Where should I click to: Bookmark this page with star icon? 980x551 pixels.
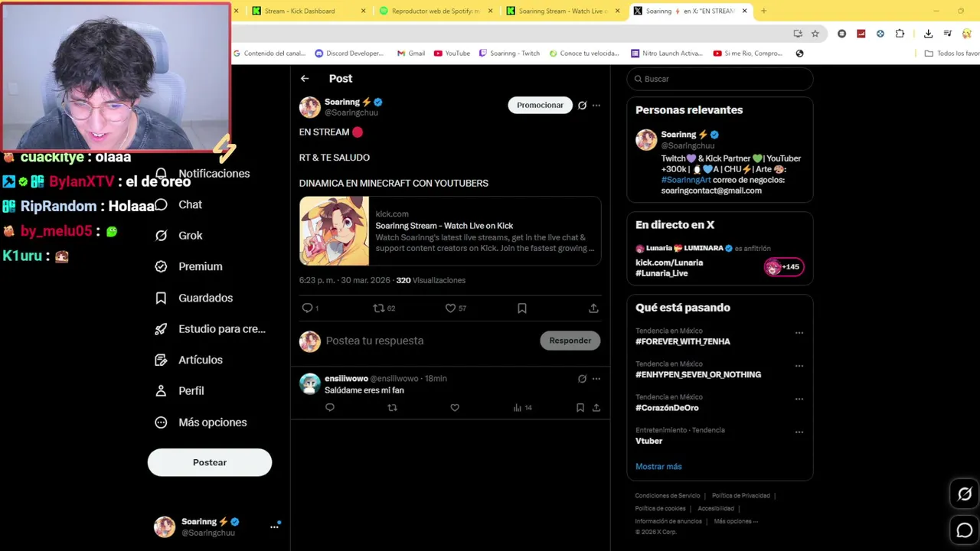click(815, 34)
